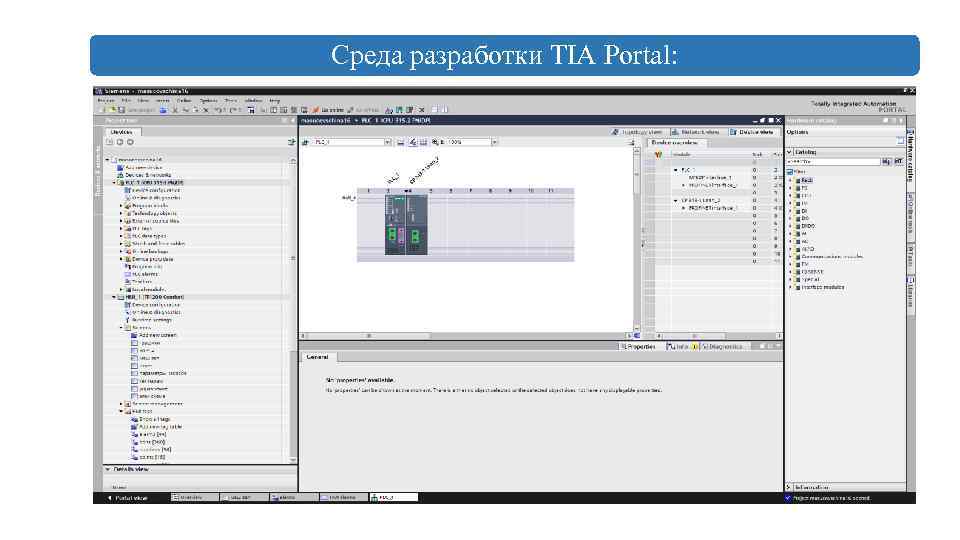Click the Compile icon in the main toolbar

point(251,110)
